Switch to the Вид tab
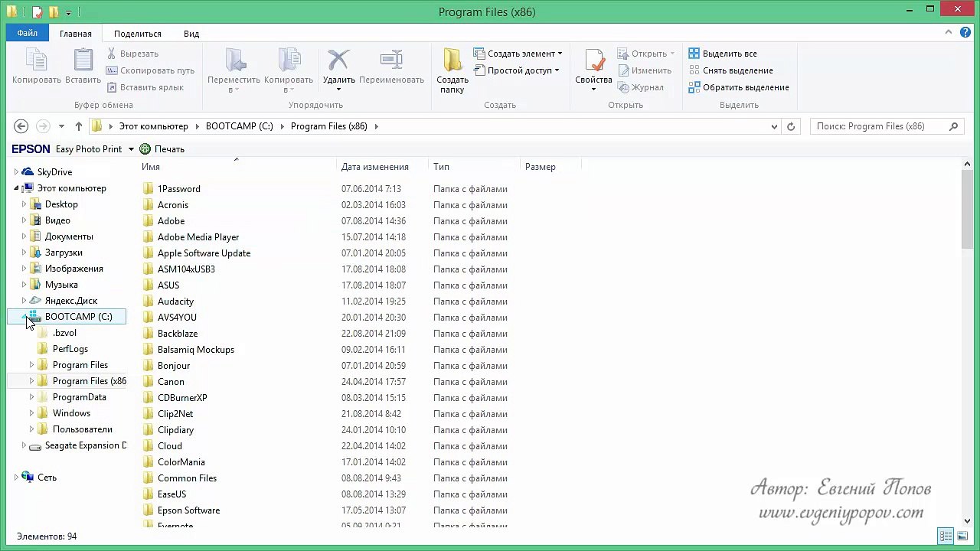The width and height of the screenshot is (980, 551). click(x=191, y=34)
